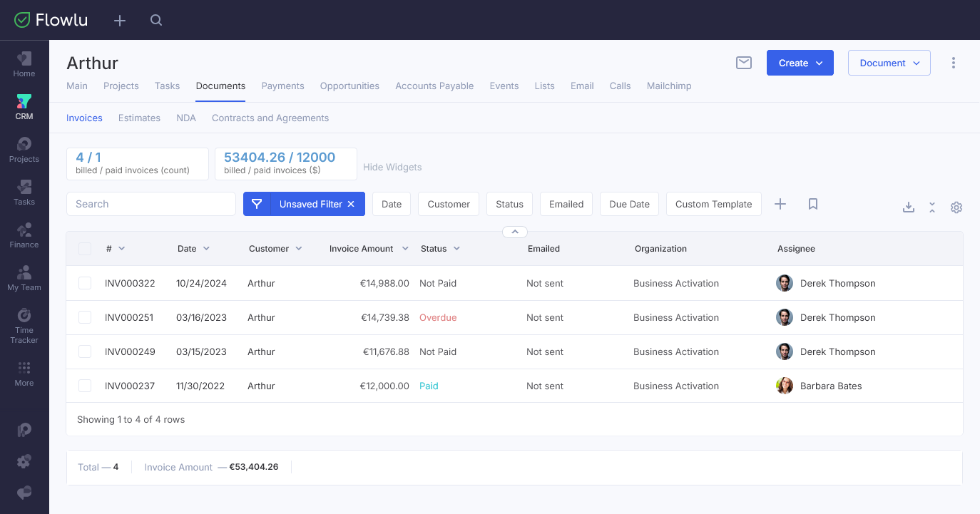Click the collapse rows double-chevron icon
The image size is (980, 514).
click(932, 207)
